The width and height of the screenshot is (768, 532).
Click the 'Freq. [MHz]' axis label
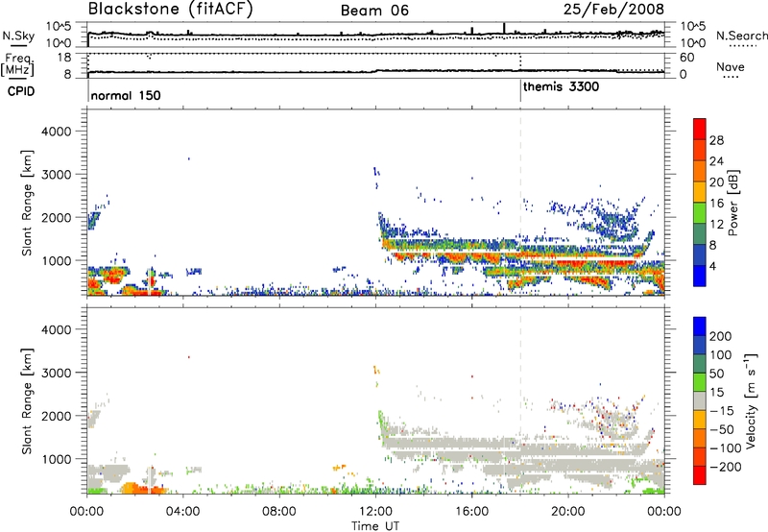click(18, 64)
